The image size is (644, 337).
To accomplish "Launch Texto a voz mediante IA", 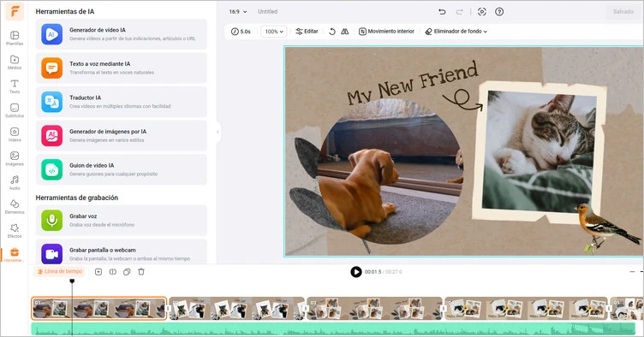I will click(121, 68).
